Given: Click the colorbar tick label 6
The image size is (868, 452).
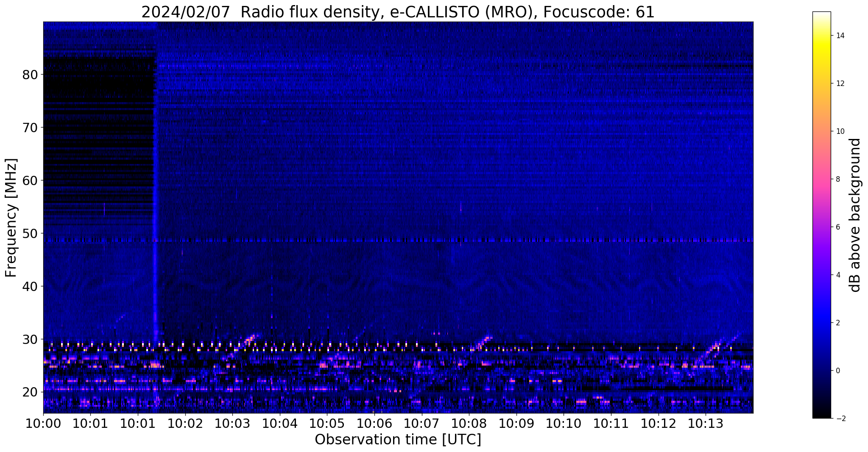Looking at the screenshot, I should click(x=838, y=227).
